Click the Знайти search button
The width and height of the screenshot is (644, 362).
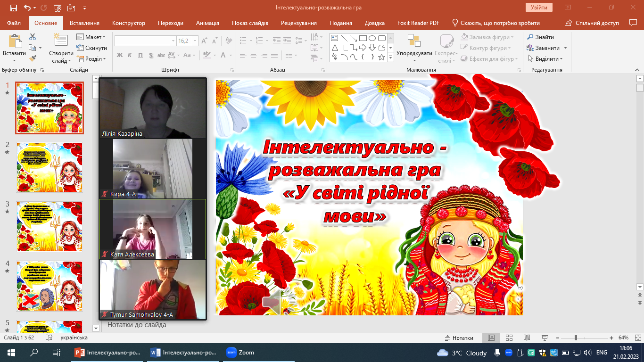click(540, 37)
